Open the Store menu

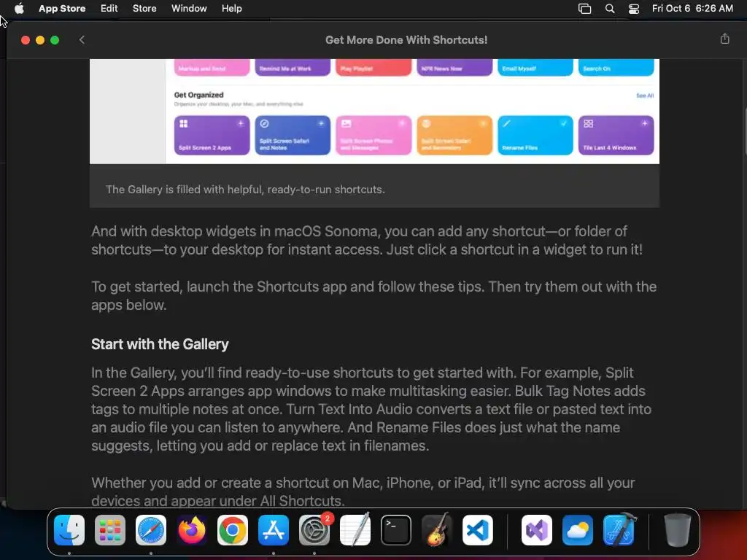(144, 9)
